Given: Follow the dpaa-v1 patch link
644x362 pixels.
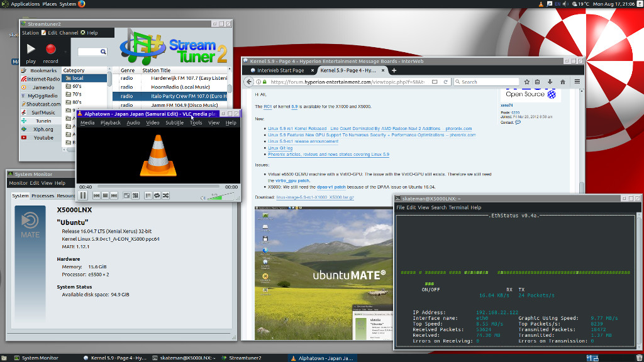Looking at the screenshot, I should point(331,187).
